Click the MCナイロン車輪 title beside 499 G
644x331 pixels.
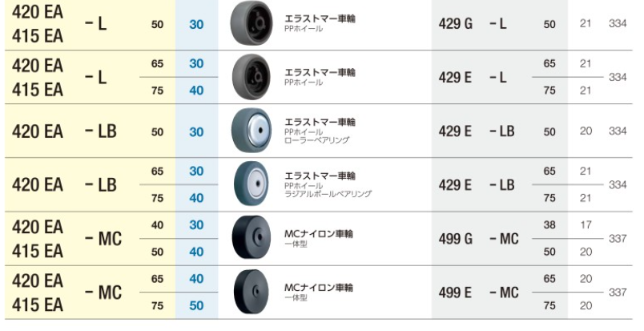320,234
